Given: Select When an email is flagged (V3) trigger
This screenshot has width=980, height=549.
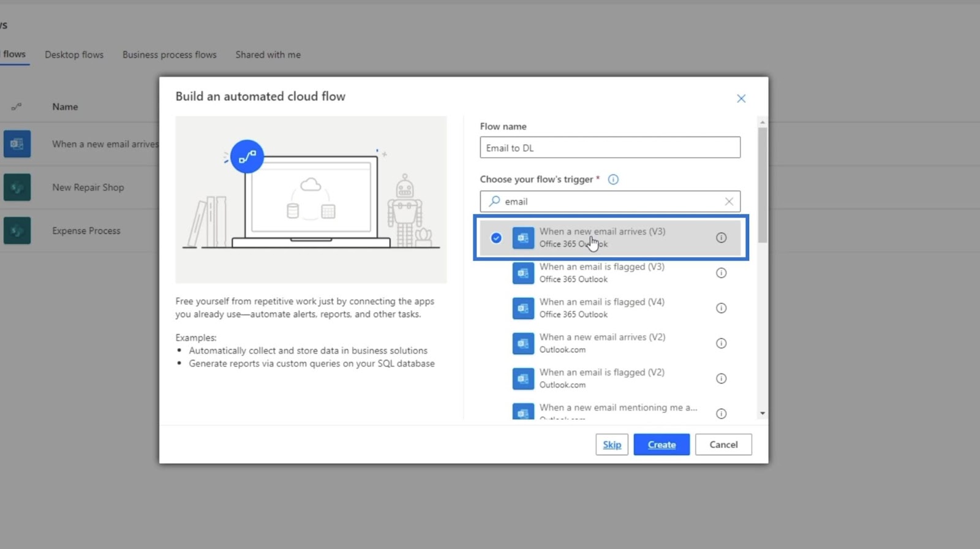Looking at the screenshot, I should click(x=610, y=273).
